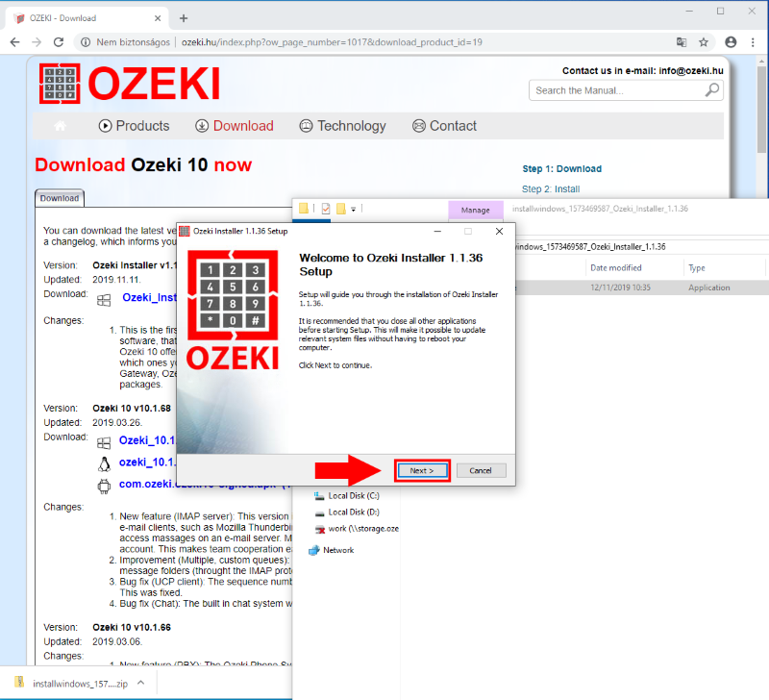This screenshot has width=769, height=700.
Task: Select Network in the Explorer navigation pane
Action: tap(332, 550)
